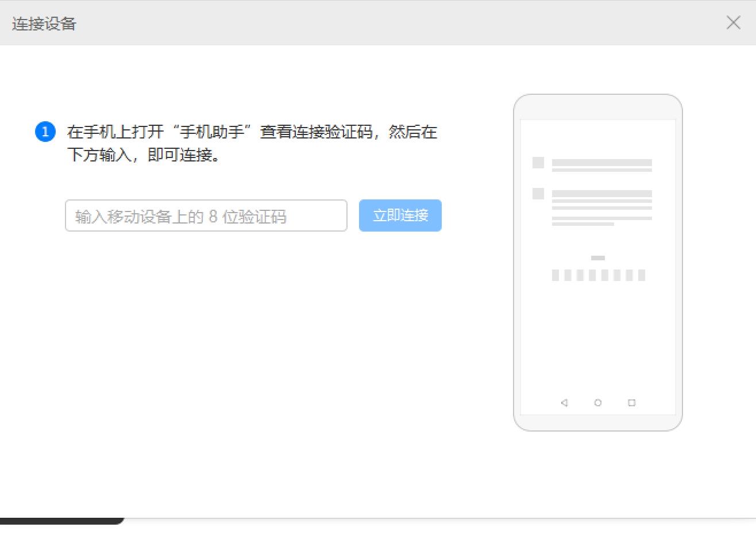Viewport: 756px width, 535px height.
Task: Click the small dash above the code boxes
Action: click(x=599, y=258)
